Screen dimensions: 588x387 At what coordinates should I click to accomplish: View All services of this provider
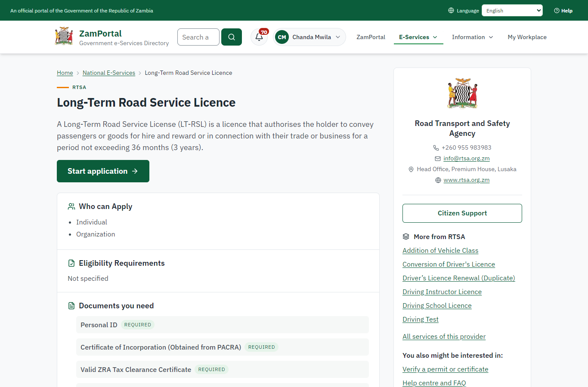444,337
